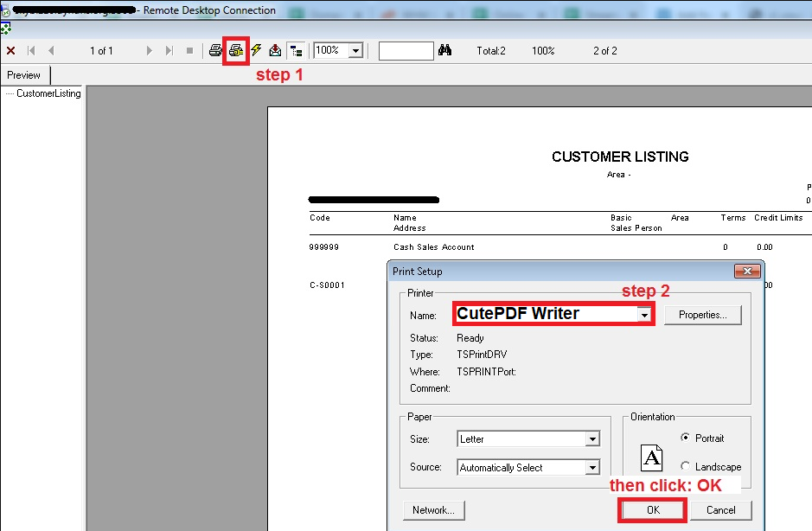
Task: Expand the paper Source dropdown
Action: tap(592, 468)
